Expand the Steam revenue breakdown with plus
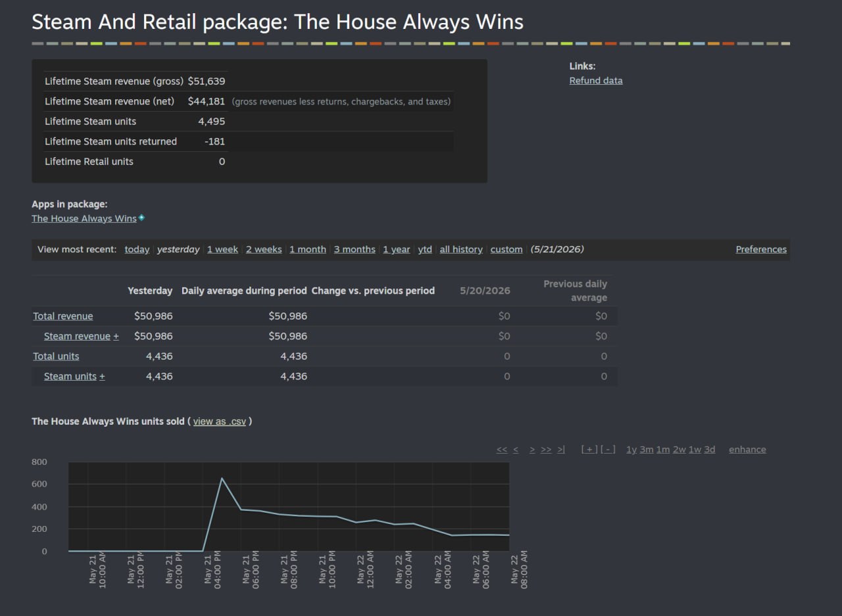 [116, 337]
